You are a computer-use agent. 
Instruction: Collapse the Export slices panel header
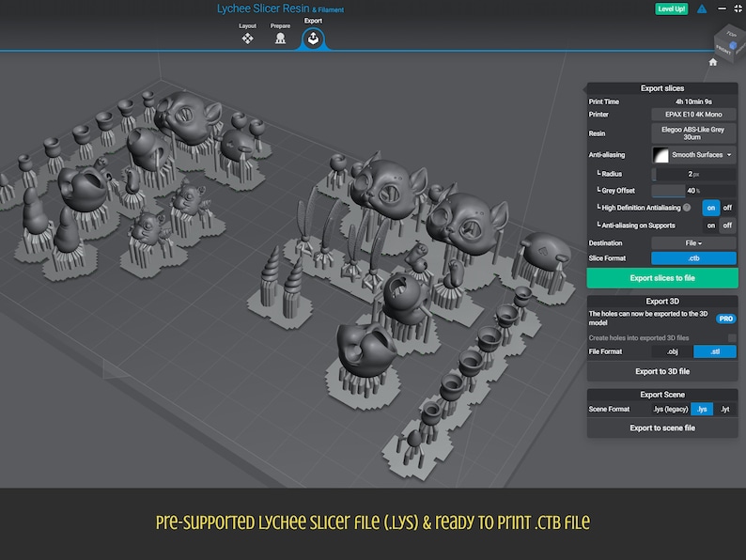coord(662,88)
